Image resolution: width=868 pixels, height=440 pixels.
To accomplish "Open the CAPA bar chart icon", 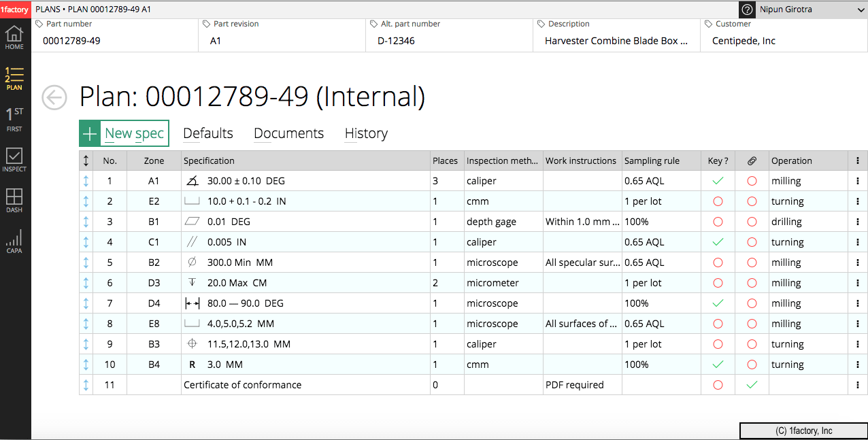I will click(x=14, y=241).
